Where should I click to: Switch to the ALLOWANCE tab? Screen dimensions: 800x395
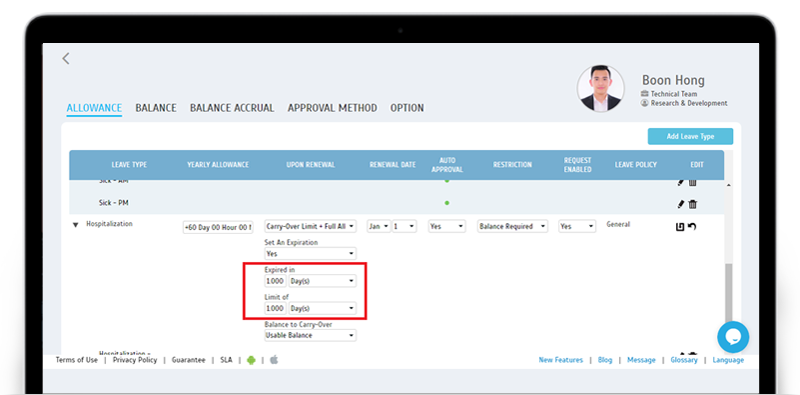point(94,108)
